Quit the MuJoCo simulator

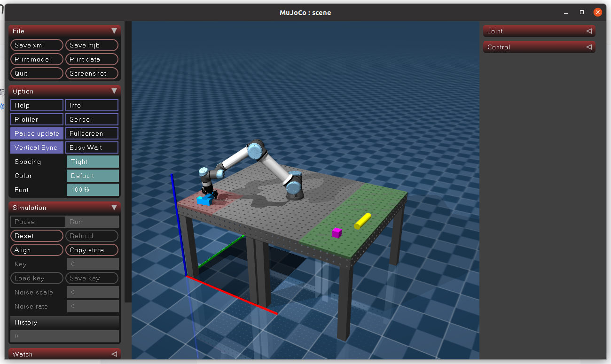[37, 73]
